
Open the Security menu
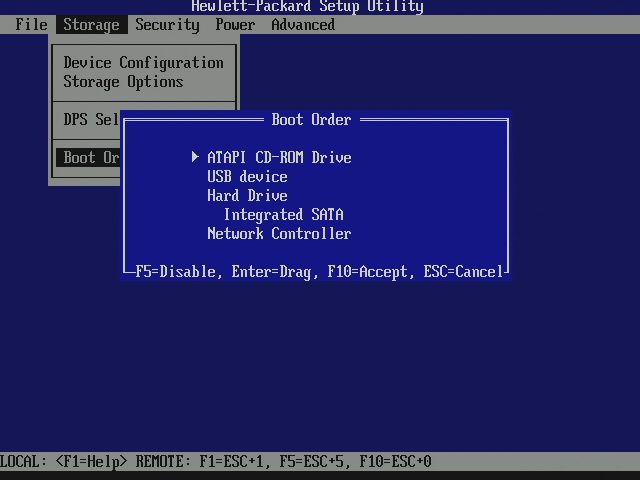(167, 24)
